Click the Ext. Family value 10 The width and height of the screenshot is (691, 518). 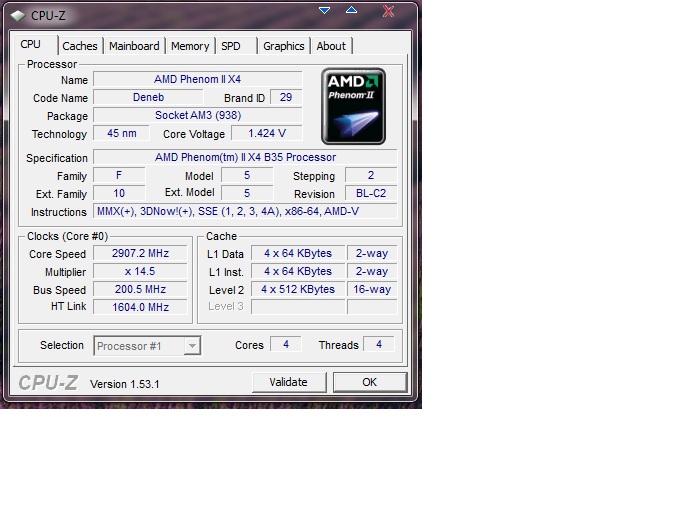(119, 193)
